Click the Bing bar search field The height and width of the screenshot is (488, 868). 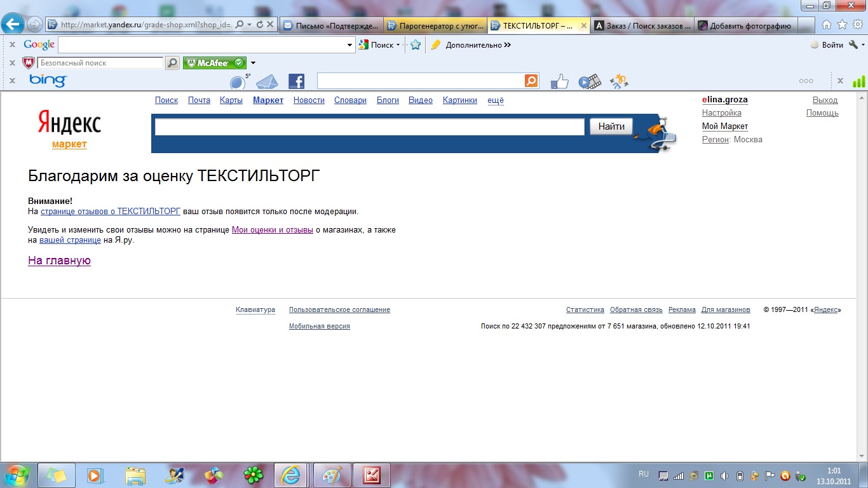(x=421, y=81)
